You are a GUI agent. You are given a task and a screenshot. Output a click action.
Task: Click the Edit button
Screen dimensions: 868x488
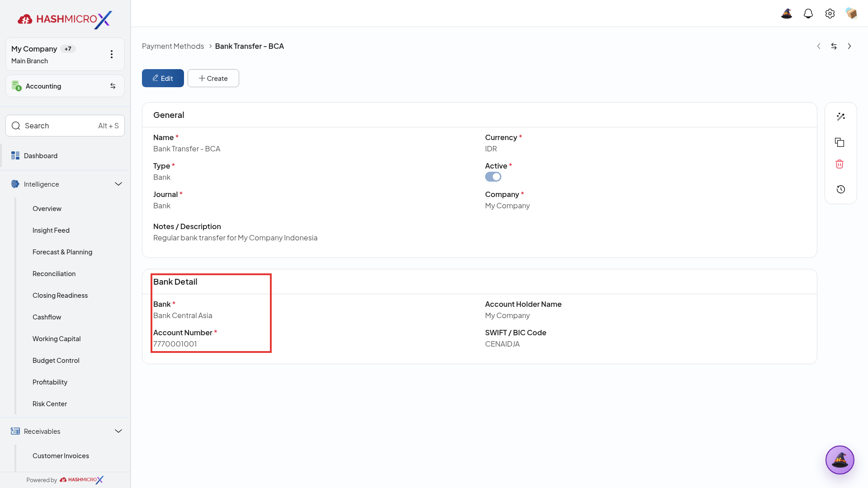(x=163, y=78)
